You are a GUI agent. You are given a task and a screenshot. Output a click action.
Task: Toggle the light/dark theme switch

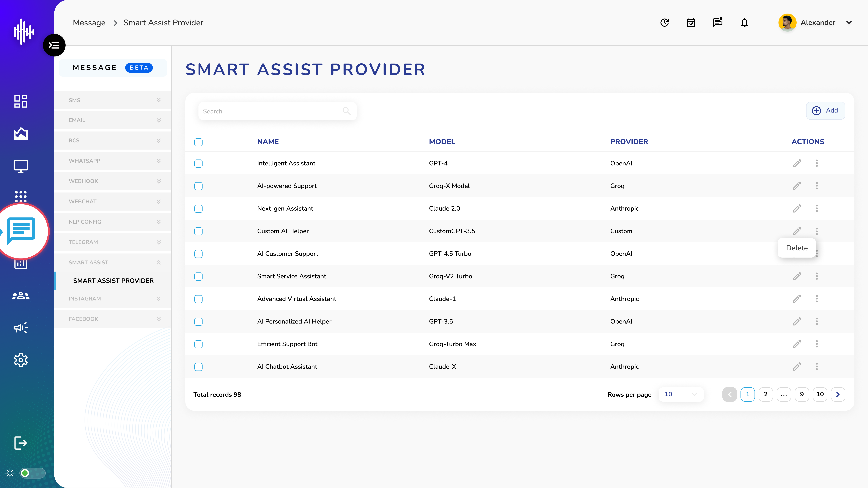32,473
